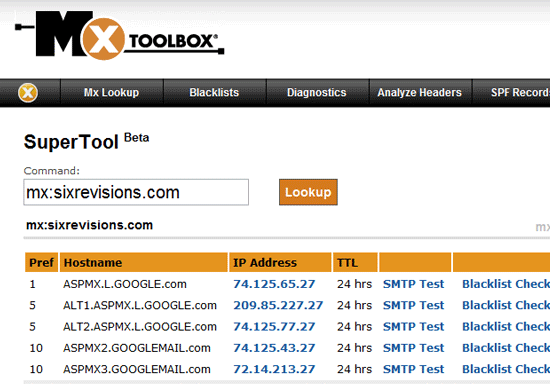Click the TTL column header
Image resolution: width=550 pixels, height=384 pixels.
click(355, 262)
